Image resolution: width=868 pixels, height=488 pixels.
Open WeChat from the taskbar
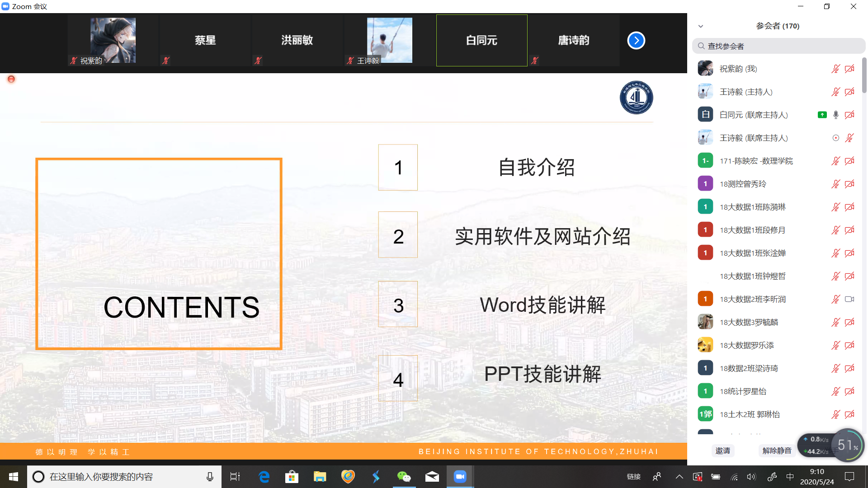click(403, 477)
